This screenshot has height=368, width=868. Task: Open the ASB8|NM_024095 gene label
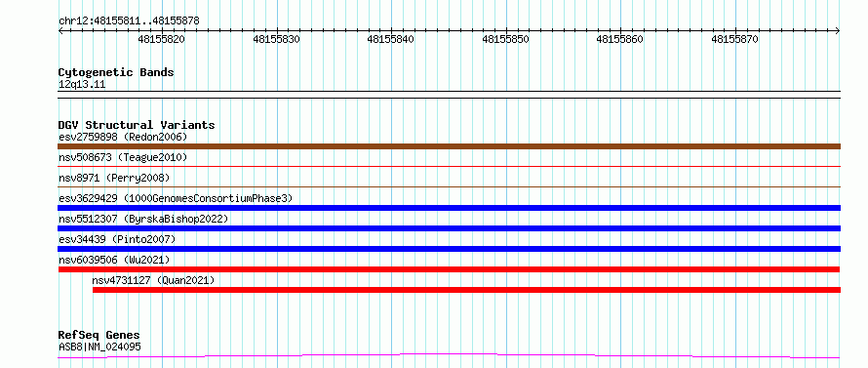point(99,347)
